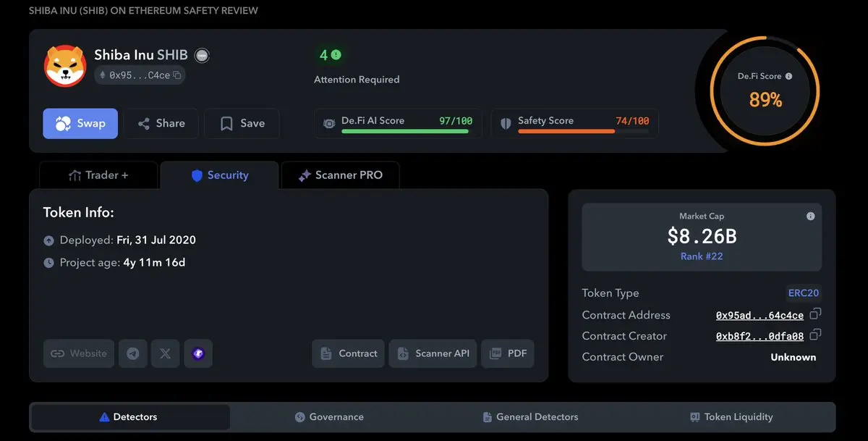
Task: Open the Swap button
Action: (x=80, y=123)
